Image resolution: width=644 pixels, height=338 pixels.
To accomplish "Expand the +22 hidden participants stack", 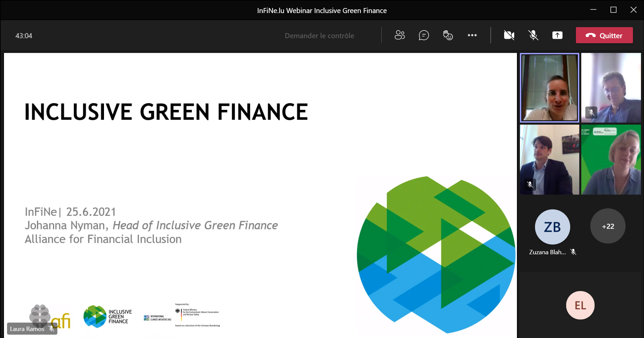I will click(x=607, y=226).
